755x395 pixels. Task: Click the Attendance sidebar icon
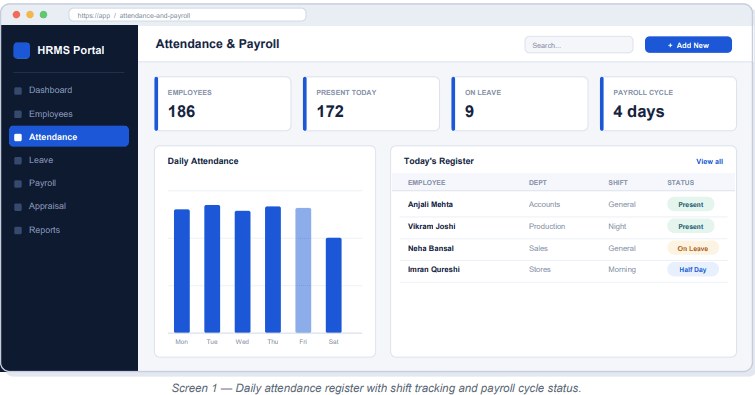click(18, 137)
